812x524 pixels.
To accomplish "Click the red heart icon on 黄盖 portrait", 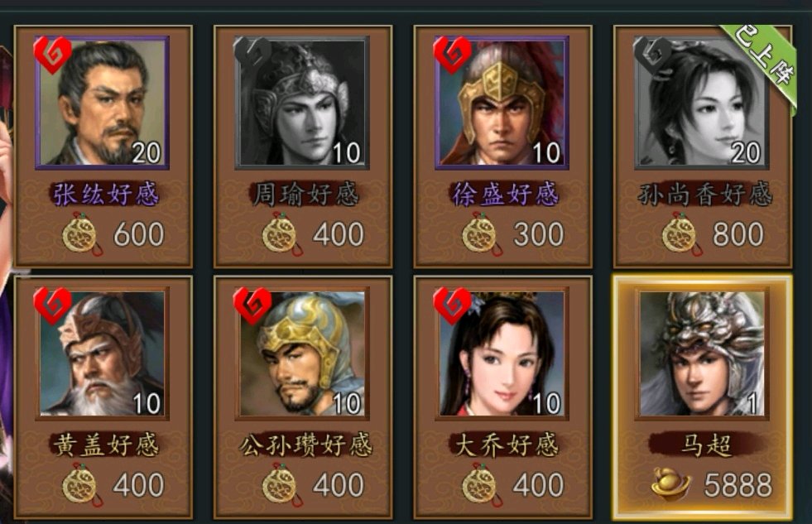I will tap(52, 305).
